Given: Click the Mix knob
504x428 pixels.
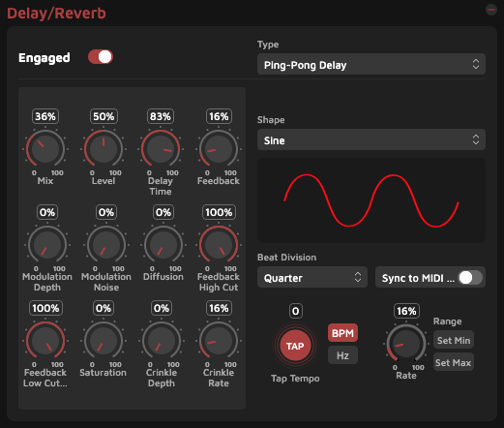Looking at the screenshot, I should pos(45,149).
